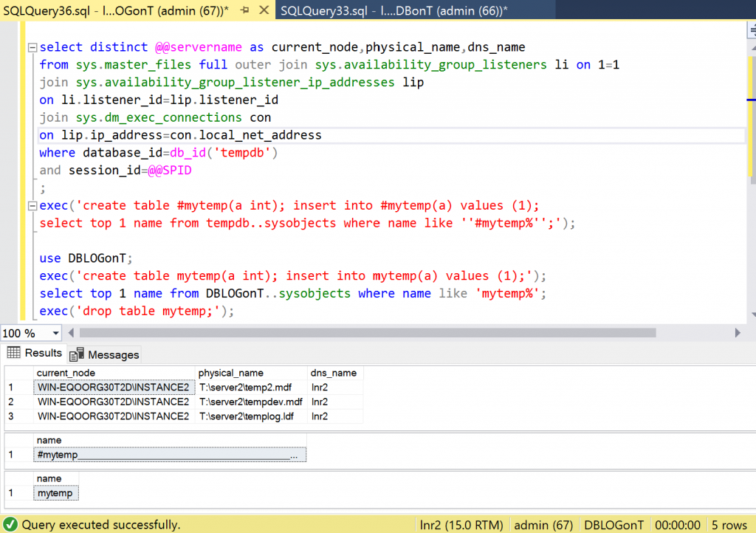
Task: Place cursor on the 'use DBLOGonT;' line
Action: tap(86, 258)
